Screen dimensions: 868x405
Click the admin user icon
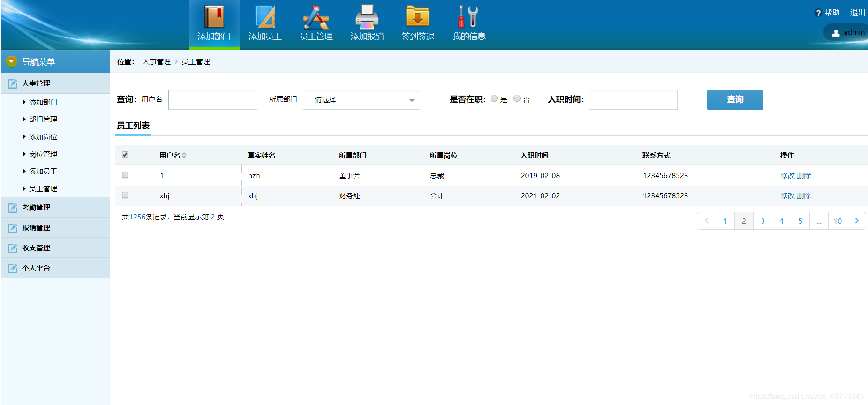[x=836, y=33]
